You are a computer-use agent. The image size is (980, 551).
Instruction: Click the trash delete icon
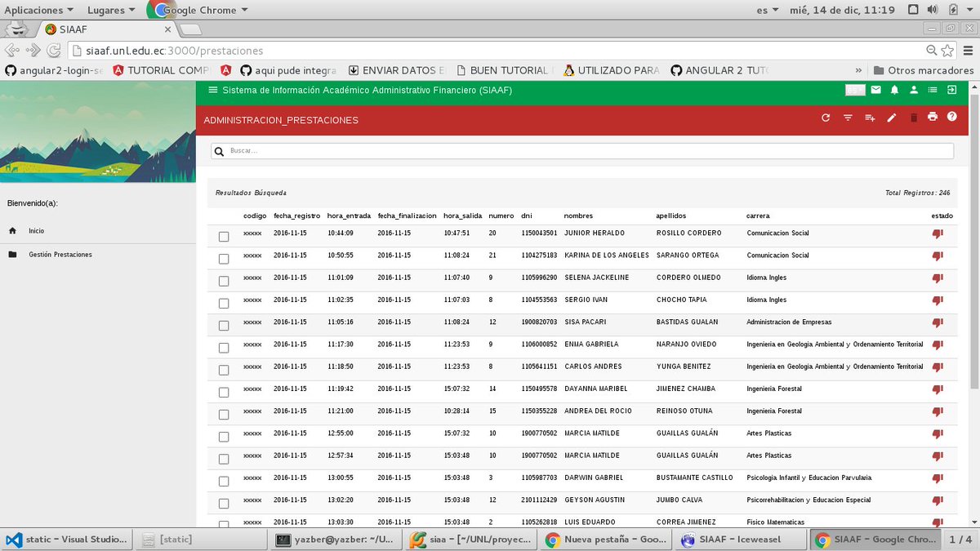point(914,118)
